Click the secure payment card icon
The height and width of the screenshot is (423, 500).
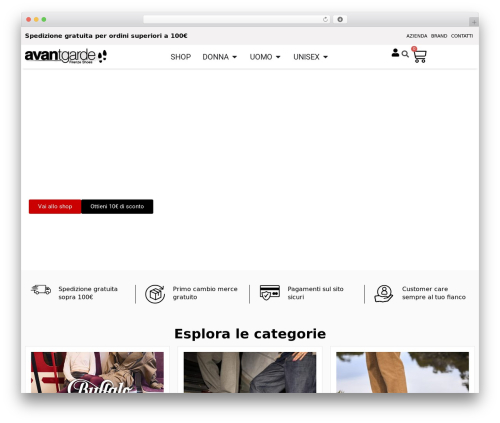click(x=270, y=292)
